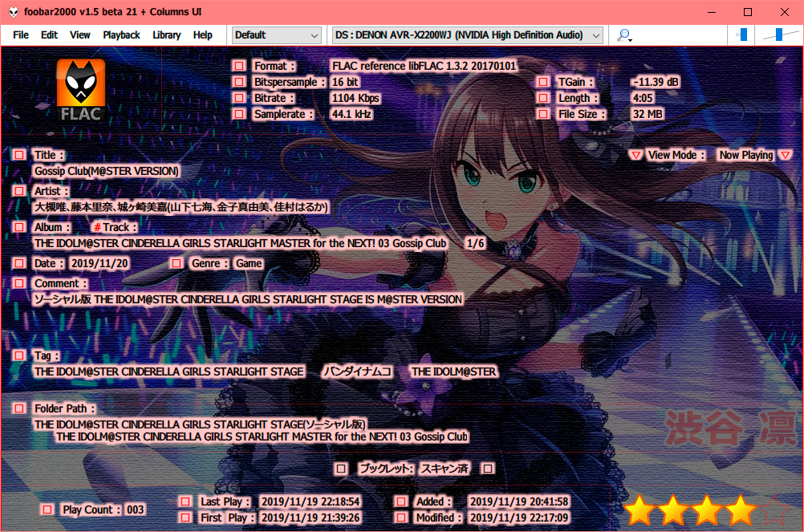
Task: Open the Help menu
Action: [202, 35]
